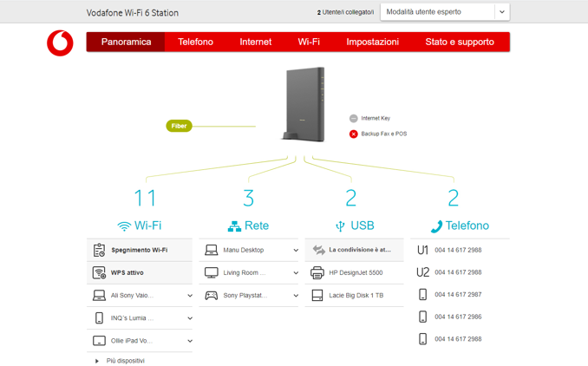Click the Rete device count 3
588x366 pixels.
tap(248, 198)
